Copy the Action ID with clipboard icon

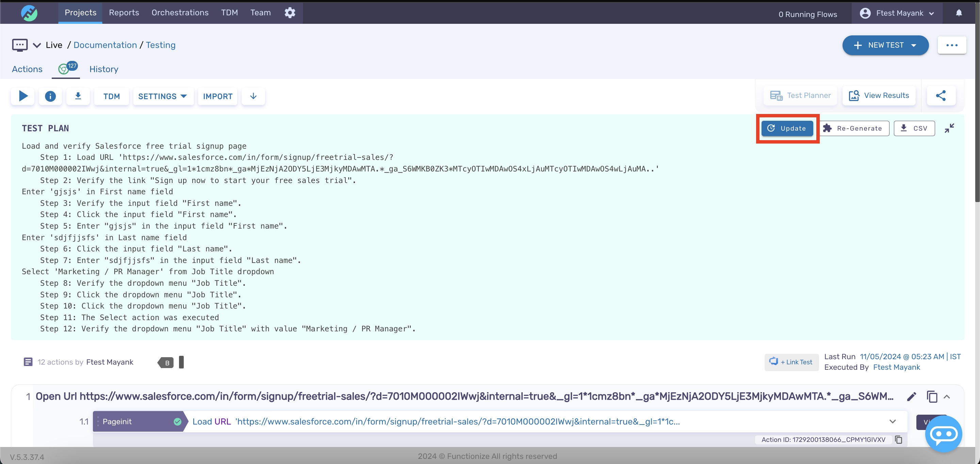tap(899, 440)
